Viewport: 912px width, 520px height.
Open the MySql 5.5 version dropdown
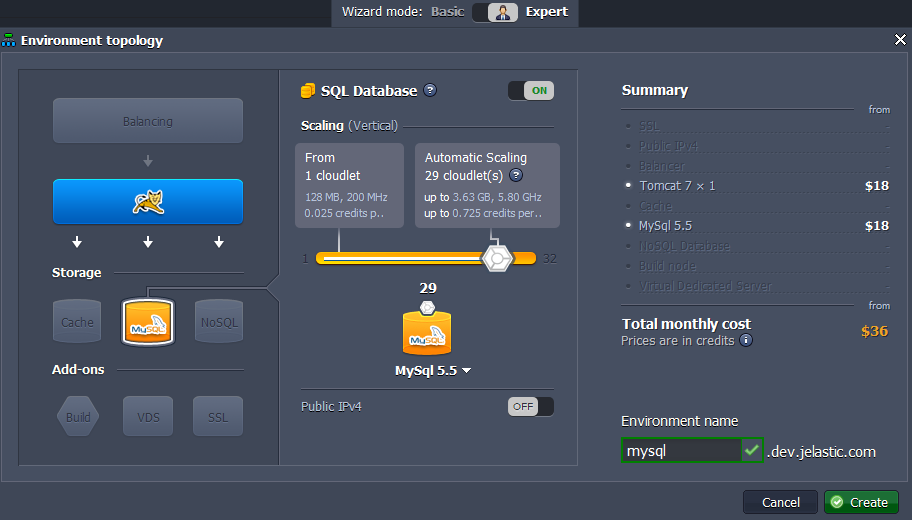pos(433,370)
